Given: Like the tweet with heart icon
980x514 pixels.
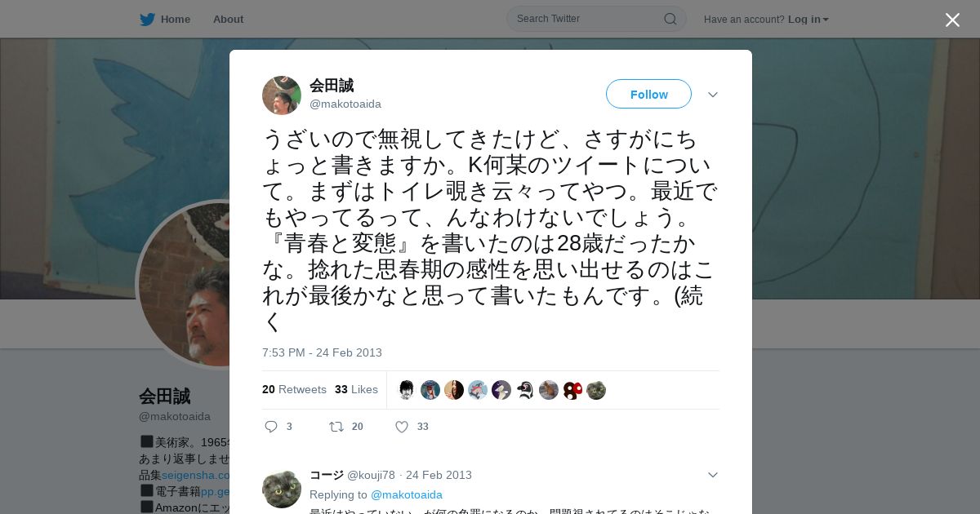Looking at the screenshot, I should pos(402,426).
